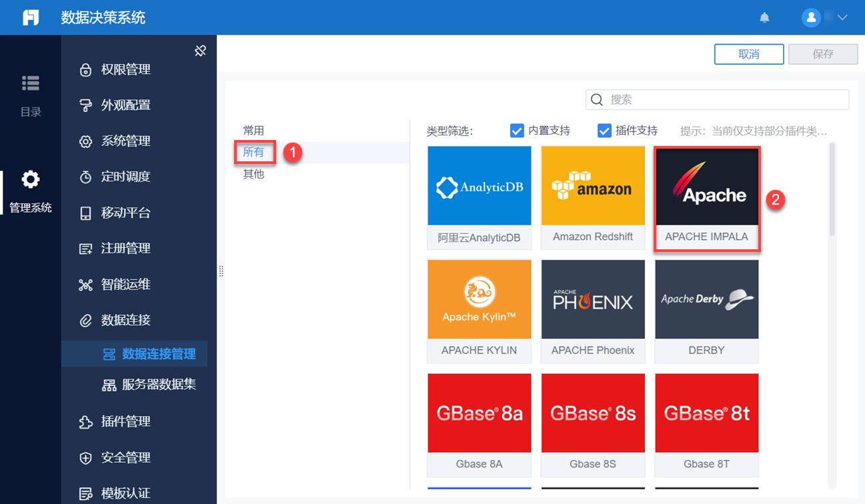Viewport: 865px width, 504px height.
Task: Click the 取消 button
Action: 749,54
